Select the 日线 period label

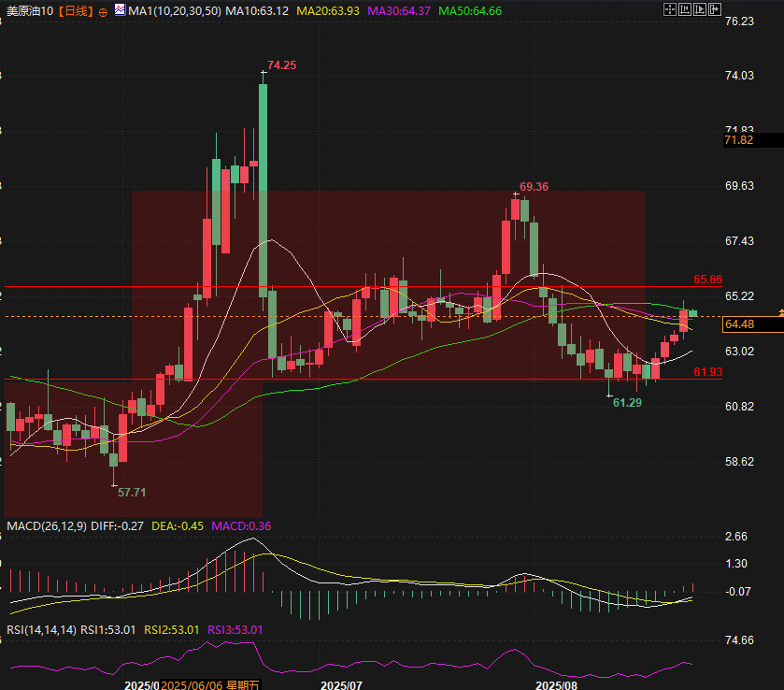[76, 11]
